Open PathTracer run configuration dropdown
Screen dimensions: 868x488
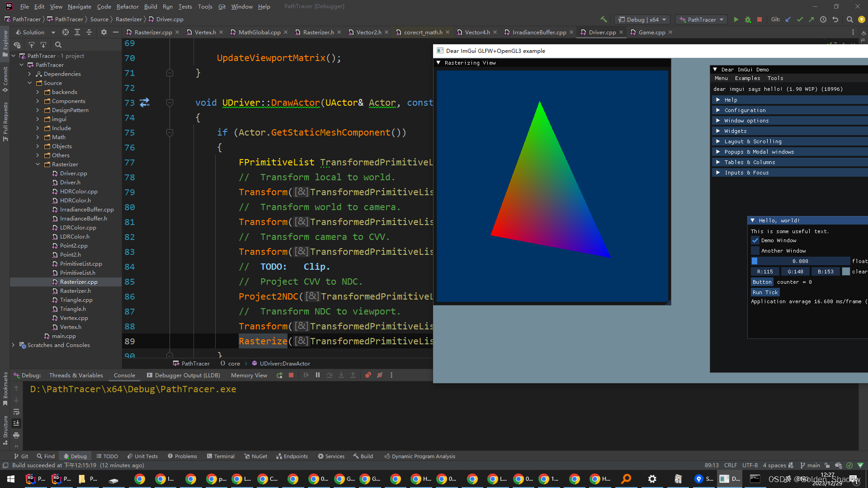pyautogui.click(x=702, y=19)
